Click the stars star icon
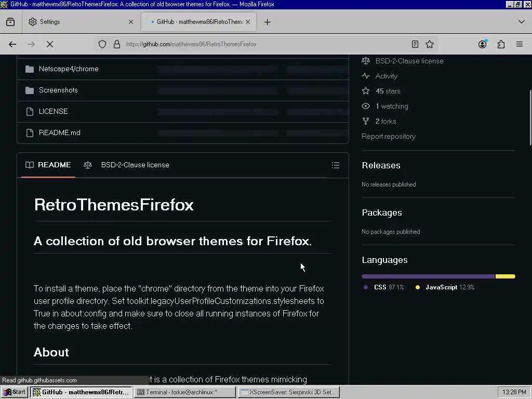 click(366, 91)
